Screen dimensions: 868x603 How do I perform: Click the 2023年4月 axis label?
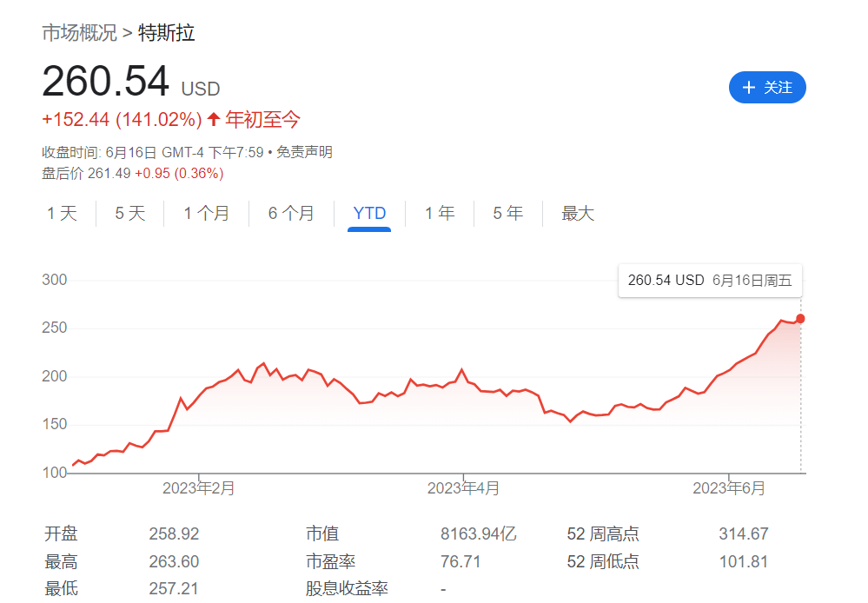pos(463,488)
